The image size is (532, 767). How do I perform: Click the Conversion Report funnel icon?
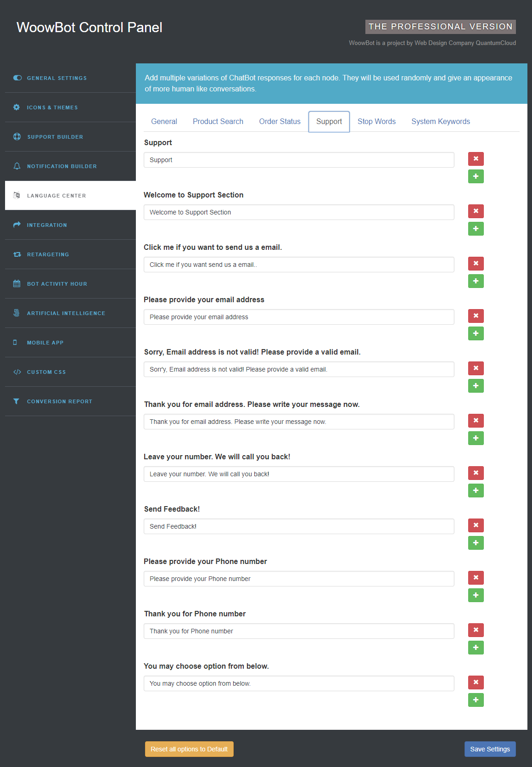pos(16,401)
